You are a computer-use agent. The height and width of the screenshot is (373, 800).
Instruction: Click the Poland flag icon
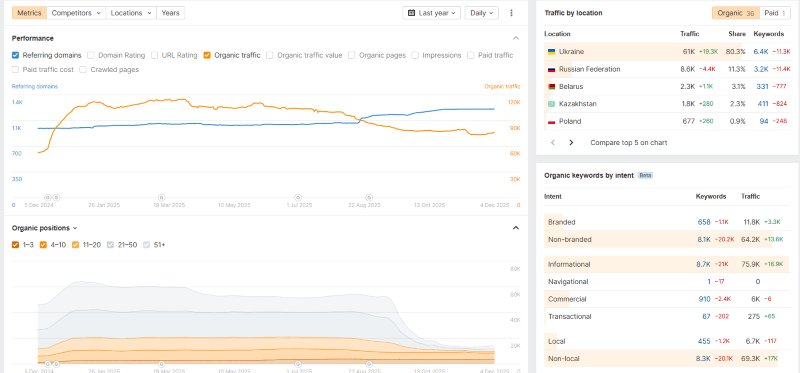[552, 121]
